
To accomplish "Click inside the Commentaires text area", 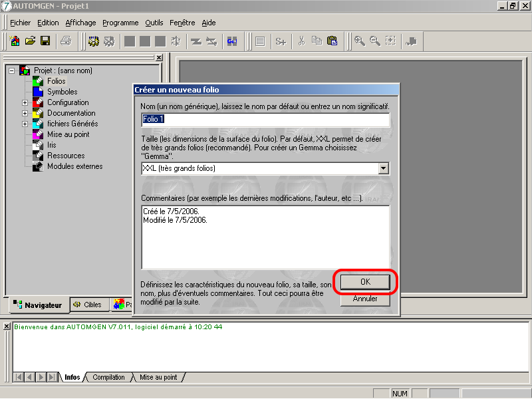I will [x=265, y=237].
